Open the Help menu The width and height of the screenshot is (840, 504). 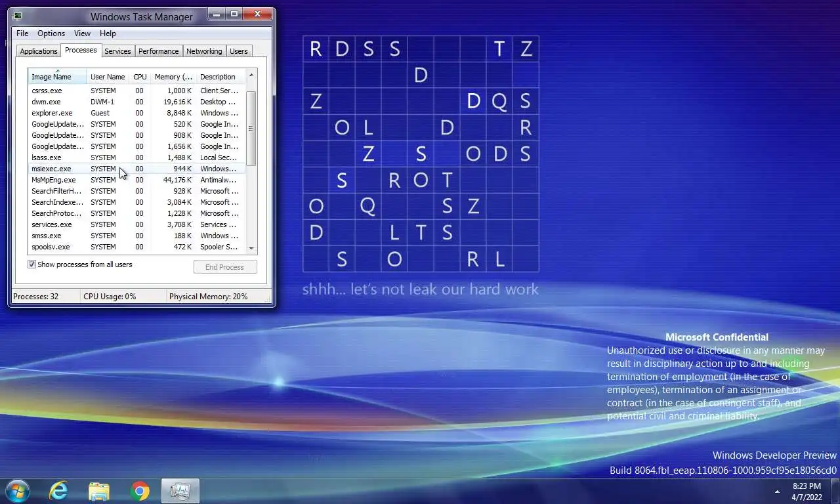[x=108, y=33]
